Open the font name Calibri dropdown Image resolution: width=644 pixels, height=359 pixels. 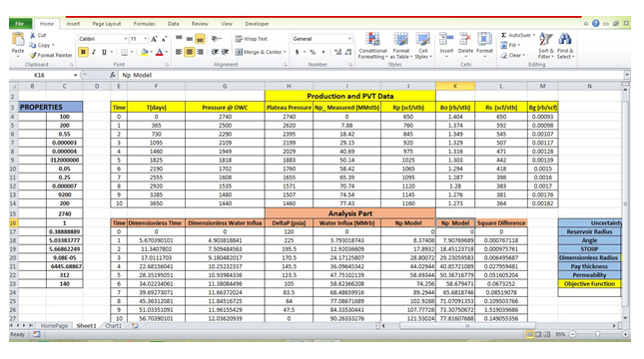click(x=126, y=39)
